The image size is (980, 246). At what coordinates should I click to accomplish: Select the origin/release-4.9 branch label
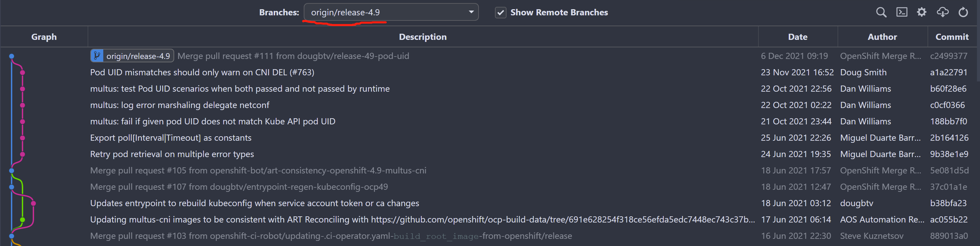click(138, 56)
